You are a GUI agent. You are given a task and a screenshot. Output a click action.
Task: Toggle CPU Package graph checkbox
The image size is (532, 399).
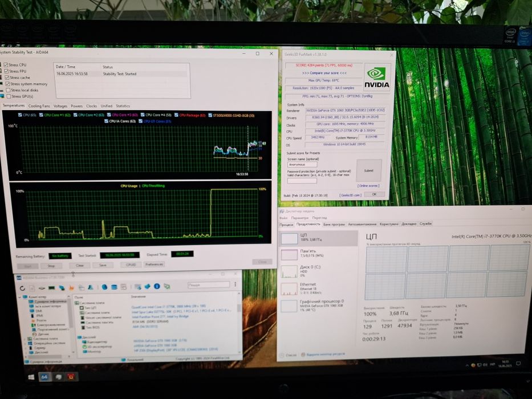[176, 115]
